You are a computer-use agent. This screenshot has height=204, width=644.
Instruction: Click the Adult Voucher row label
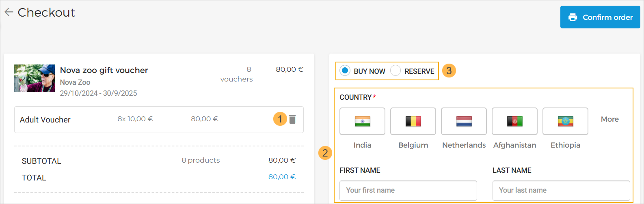(x=45, y=120)
